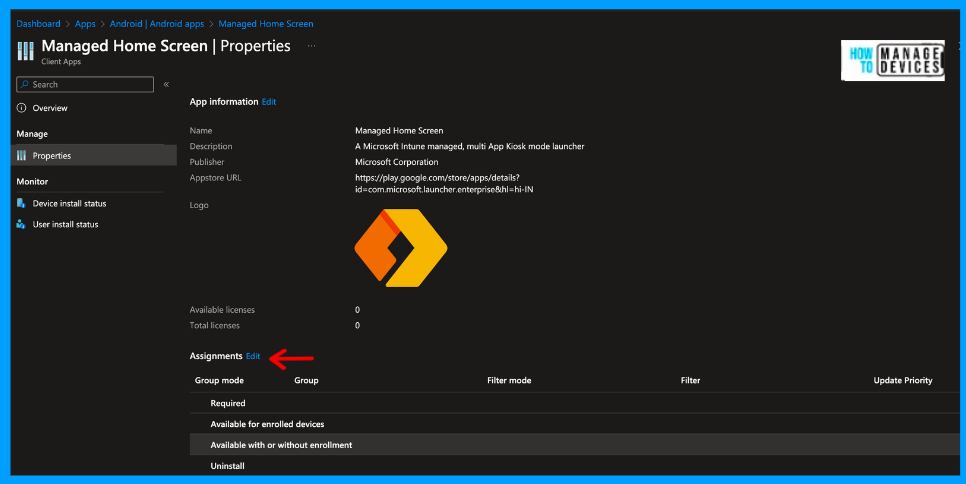Viewport: 966px width, 484px height.
Task: Select the Uninstall assignment row
Action: (574, 466)
